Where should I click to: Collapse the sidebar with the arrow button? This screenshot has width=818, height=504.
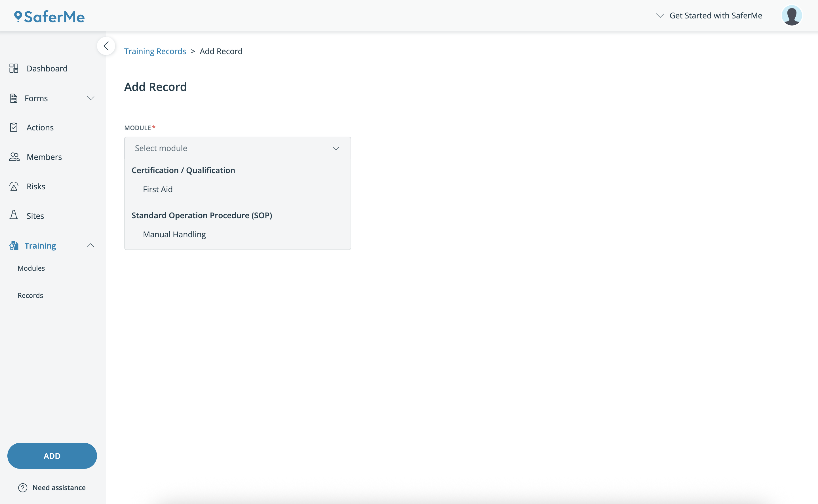(106, 46)
